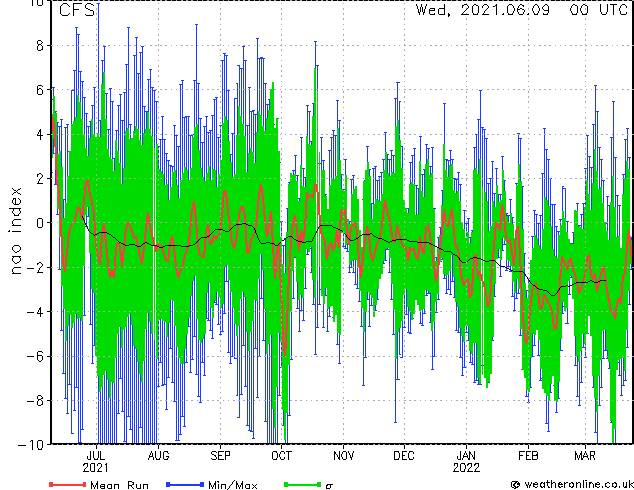Click the CFS title label

[77, 10]
